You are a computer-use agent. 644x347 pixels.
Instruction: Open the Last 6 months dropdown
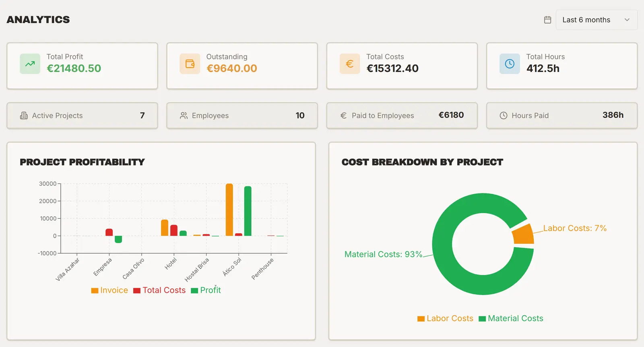[x=597, y=20]
